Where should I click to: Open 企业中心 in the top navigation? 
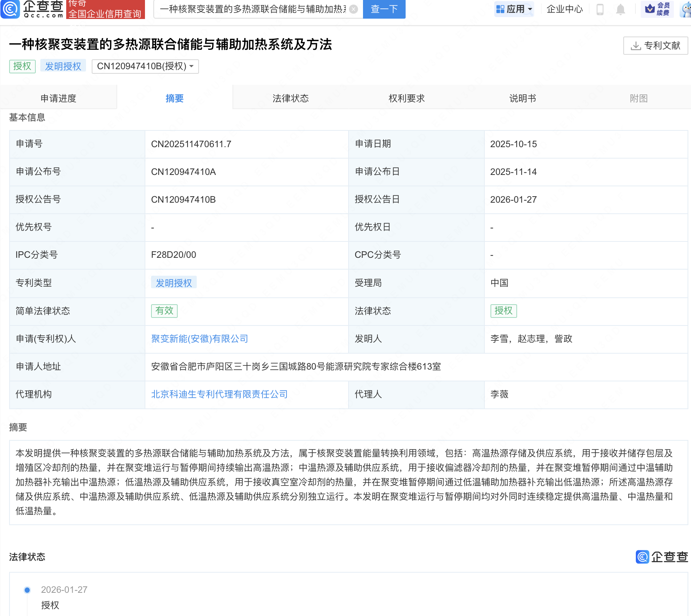[564, 9]
